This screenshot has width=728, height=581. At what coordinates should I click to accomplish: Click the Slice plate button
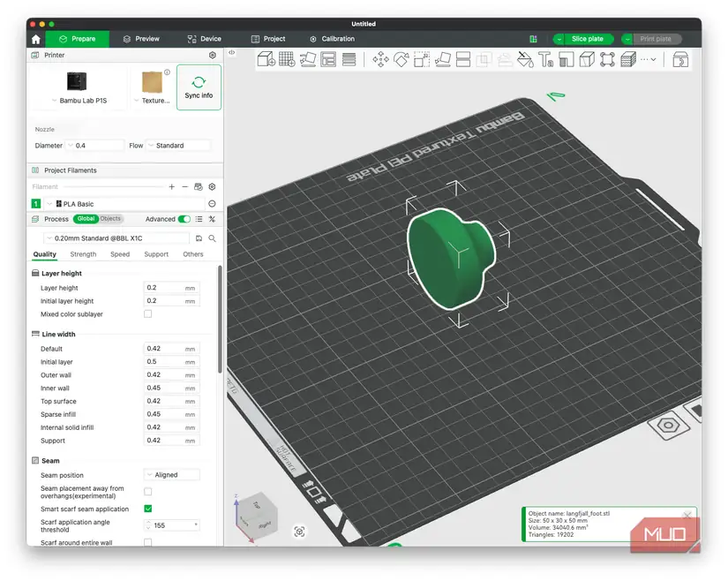[x=588, y=39]
